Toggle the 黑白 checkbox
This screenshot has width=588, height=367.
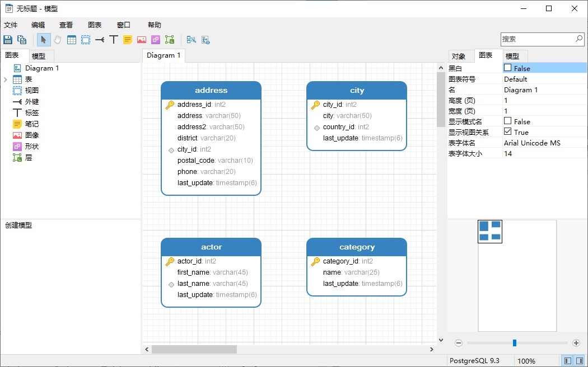click(508, 68)
